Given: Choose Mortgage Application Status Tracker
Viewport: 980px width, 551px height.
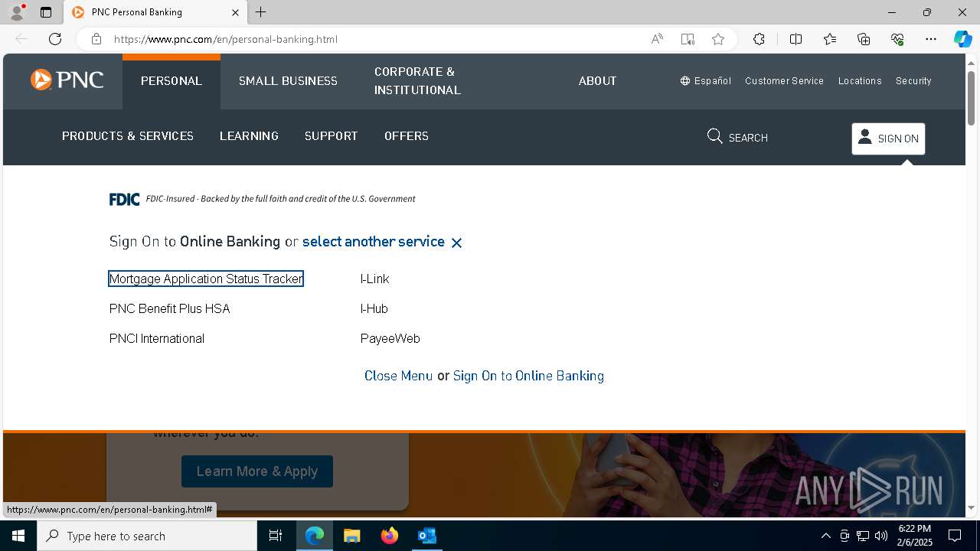Looking at the screenshot, I should 206,279.
